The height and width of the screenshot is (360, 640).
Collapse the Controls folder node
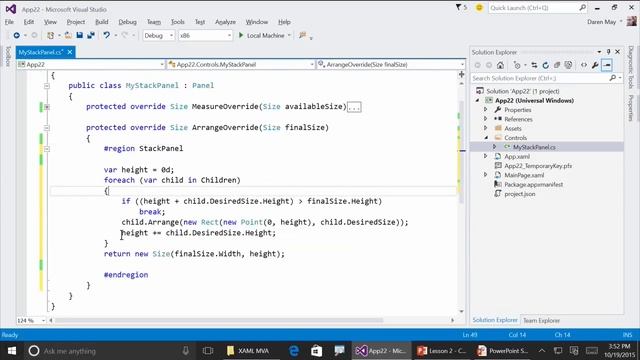point(486,138)
